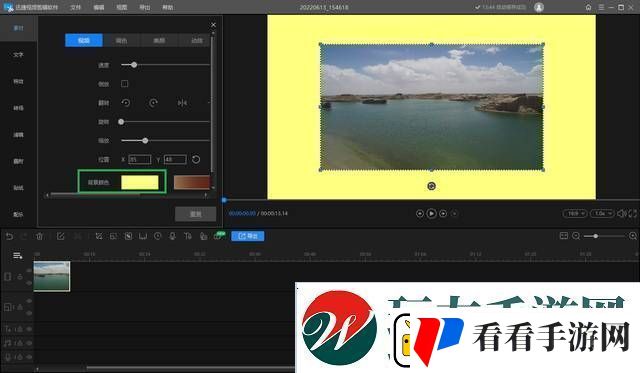Toggle lock on the music track

pyautogui.click(x=20, y=343)
